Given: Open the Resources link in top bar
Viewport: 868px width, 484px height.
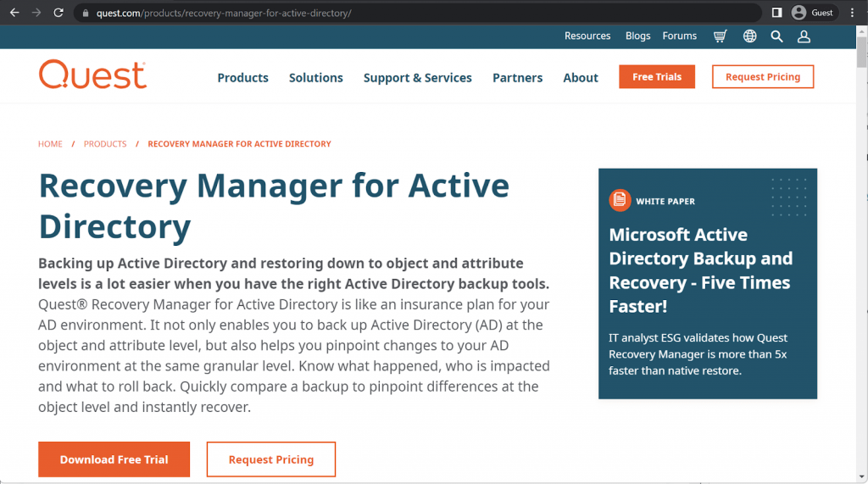Looking at the screenshot, I should pos(587,36).
